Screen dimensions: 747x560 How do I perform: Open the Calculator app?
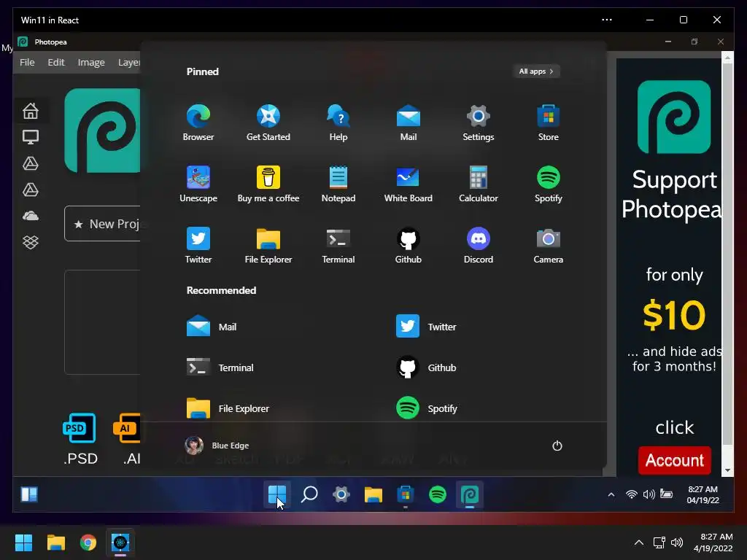pos(479,184)
